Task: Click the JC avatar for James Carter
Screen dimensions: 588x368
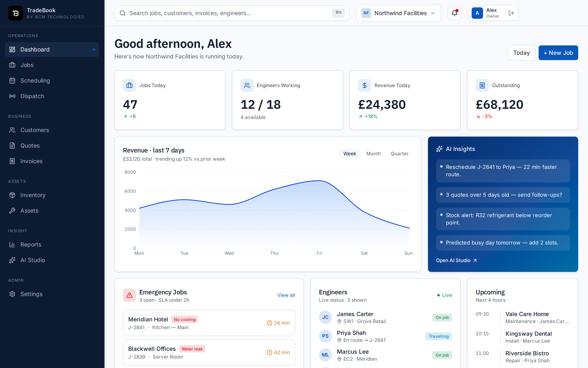Action: pyautogui.click(x=325, y=317)
